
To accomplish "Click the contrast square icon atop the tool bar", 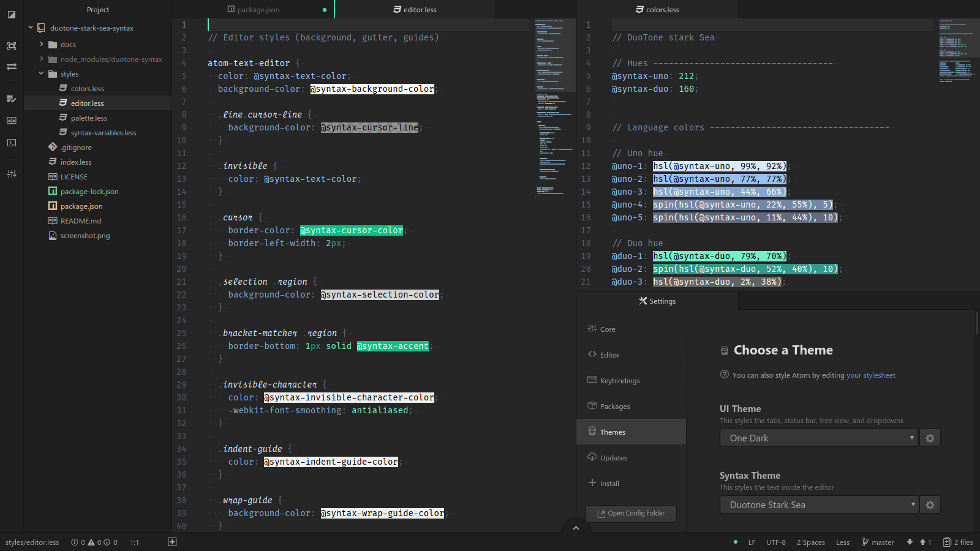I will pyautogui.click(x=12, y=14).
